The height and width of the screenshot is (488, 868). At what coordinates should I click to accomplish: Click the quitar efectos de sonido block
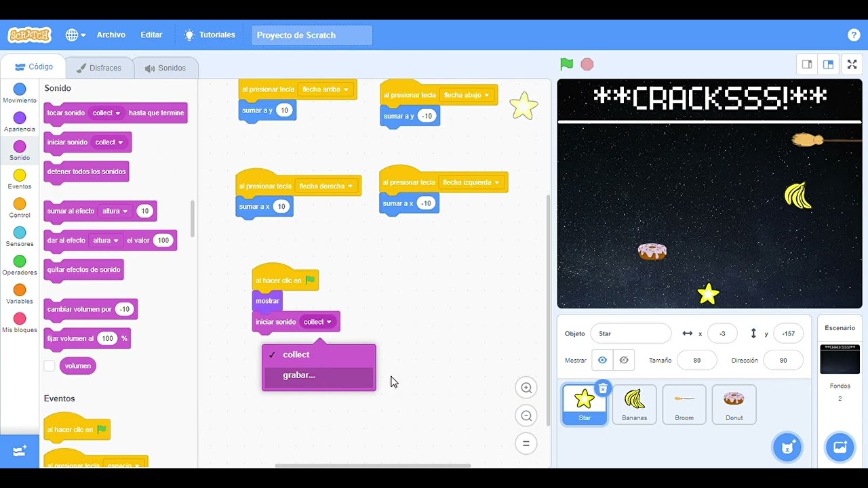(83, 270)
